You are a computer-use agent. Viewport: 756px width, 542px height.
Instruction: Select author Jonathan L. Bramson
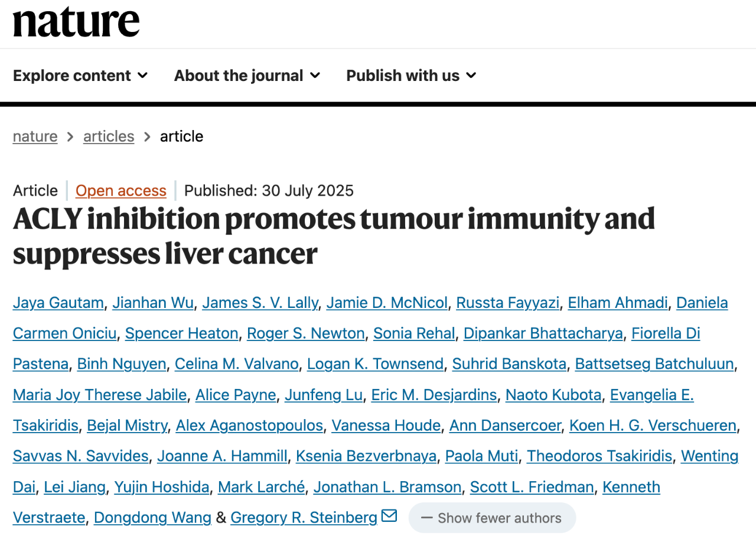tap(387, 487)
